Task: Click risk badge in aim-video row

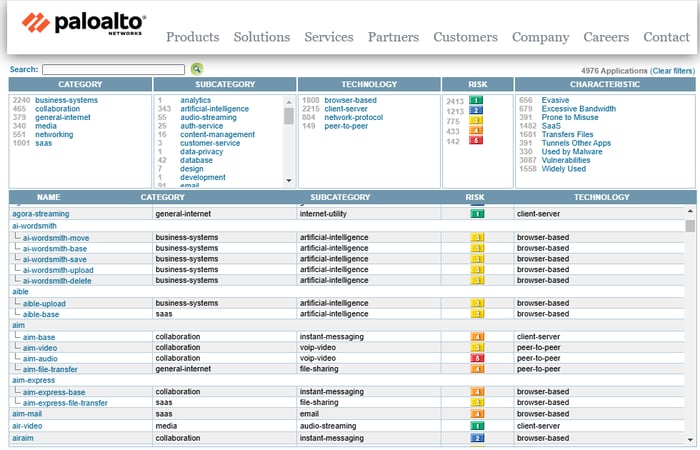Action: click(x=477, y=347)
